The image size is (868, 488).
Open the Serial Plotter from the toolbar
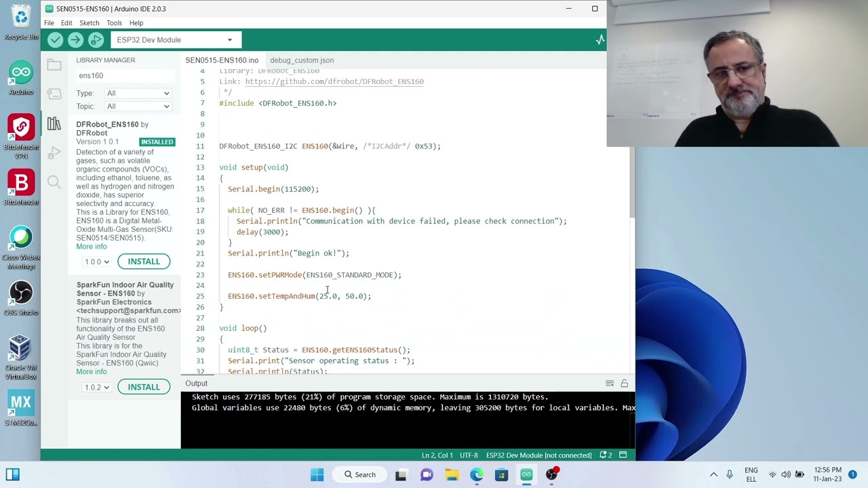[600, 40]
